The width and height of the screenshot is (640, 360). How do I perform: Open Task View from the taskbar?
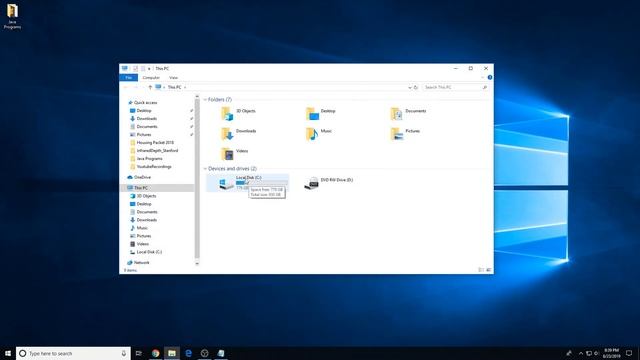[x=139, y=353]
